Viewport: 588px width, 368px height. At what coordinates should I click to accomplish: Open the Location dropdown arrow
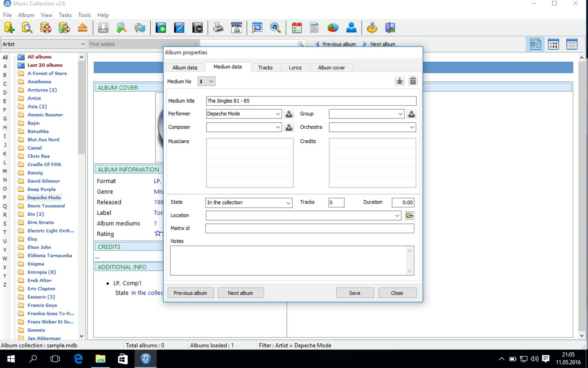coord(397,216)
